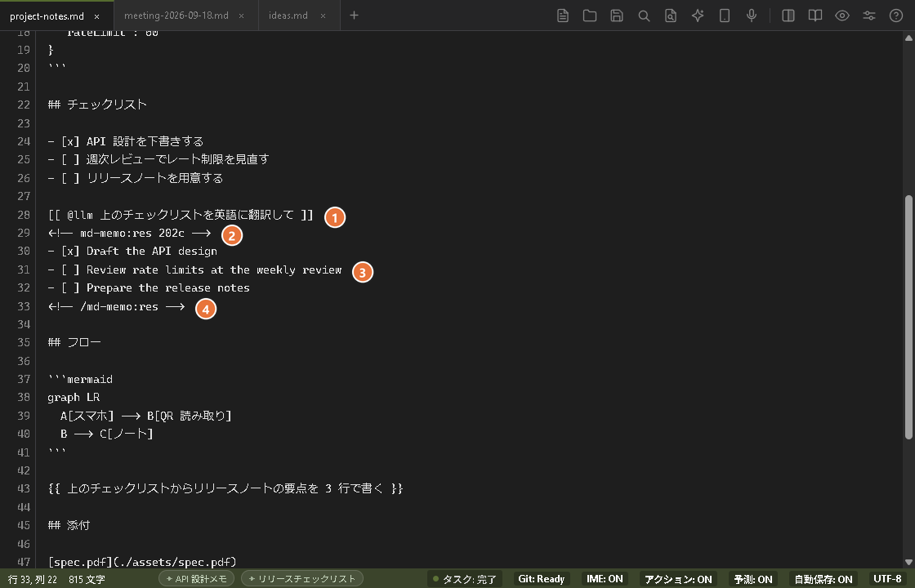
Task: Switch to ideas.md tab
Action: [288, 16]
